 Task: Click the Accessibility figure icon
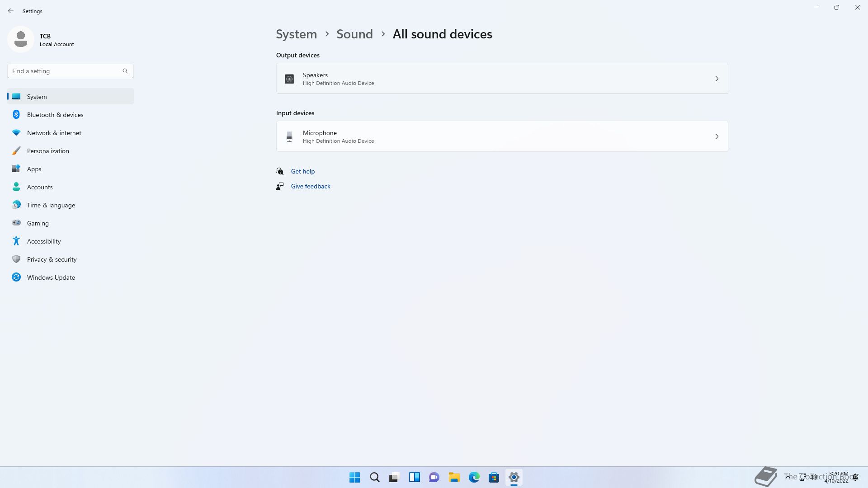pos(16,241)
